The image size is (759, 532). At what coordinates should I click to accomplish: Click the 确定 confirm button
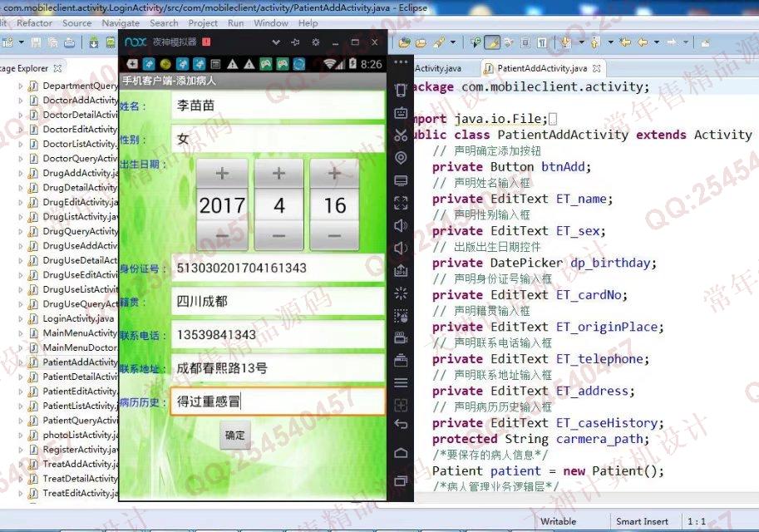235,436
